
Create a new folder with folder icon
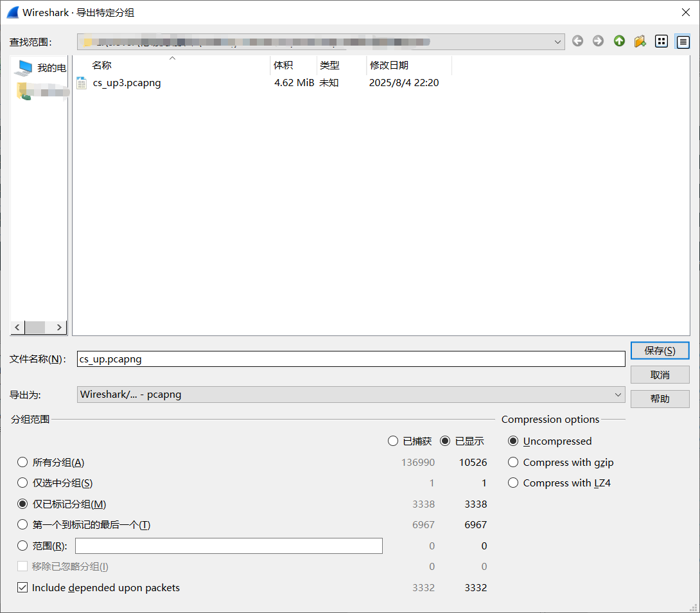click(640, 41)
